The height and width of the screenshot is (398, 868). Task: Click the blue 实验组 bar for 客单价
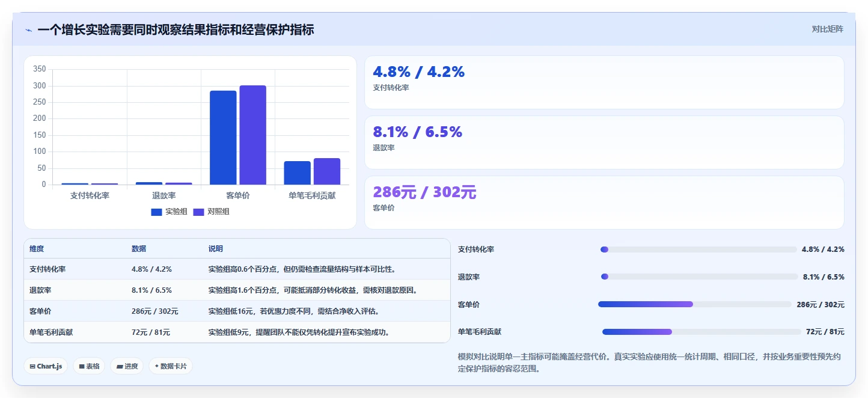tap(223, 138)
